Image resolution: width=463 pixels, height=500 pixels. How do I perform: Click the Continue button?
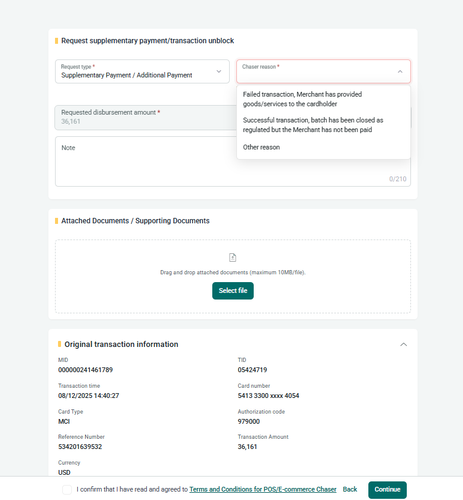pyautogui.click(x=387, y=490)
